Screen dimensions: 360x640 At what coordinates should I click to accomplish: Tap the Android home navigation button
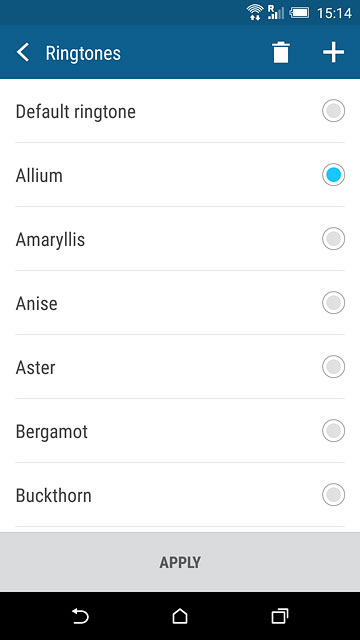(x=180, y=616)
